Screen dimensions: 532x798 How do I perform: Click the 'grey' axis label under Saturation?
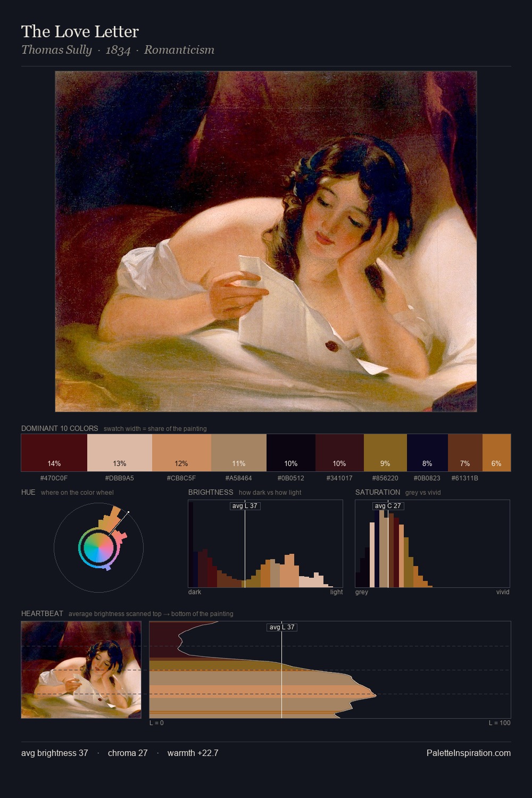[x=362, y=592]
